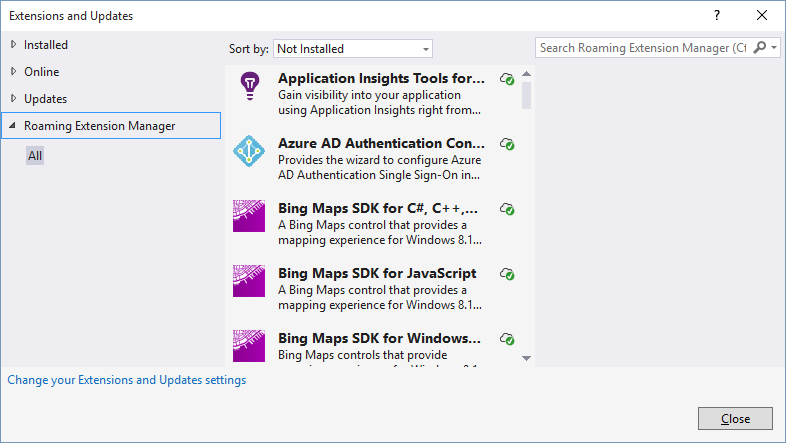The image size is (786, 443).
Task: Click the Bing Maps SDK for C# icon
Action: [248, 216]
